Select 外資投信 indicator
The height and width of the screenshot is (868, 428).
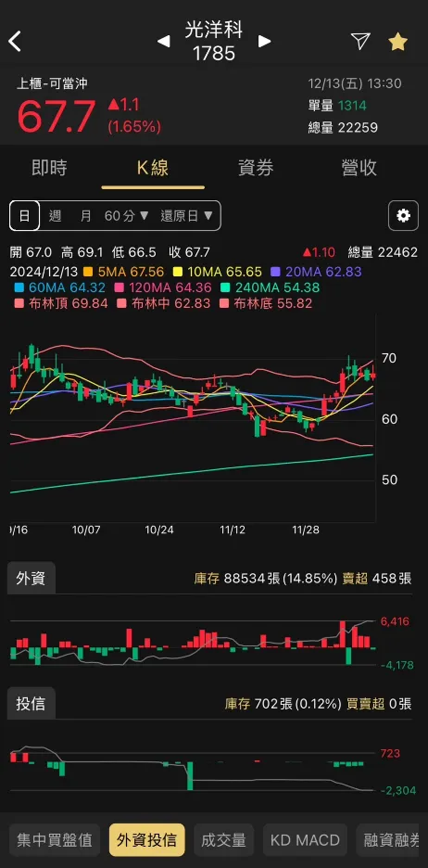coord(147,840)
